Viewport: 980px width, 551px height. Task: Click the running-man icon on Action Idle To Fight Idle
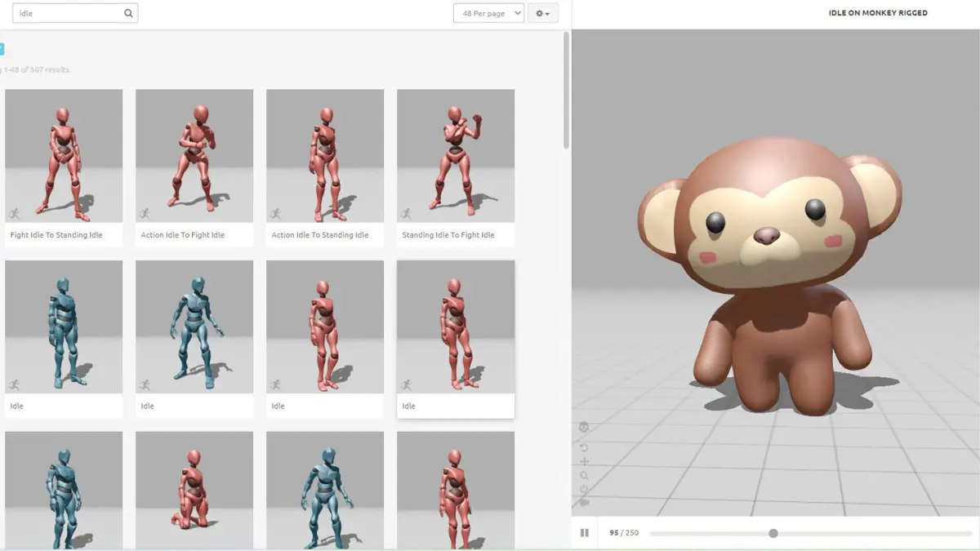point(145,214)
